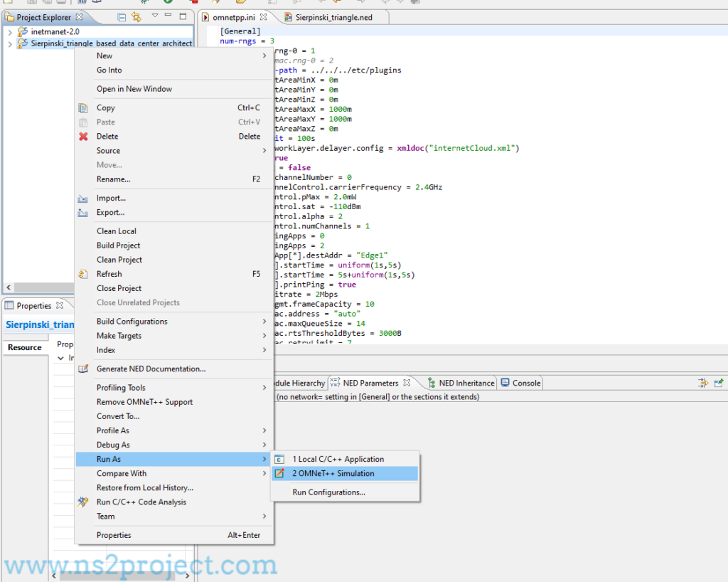The image size is (728, 582).
Task: Click Run C/C++ Code Analysis icon
Action: click(83, 502)
